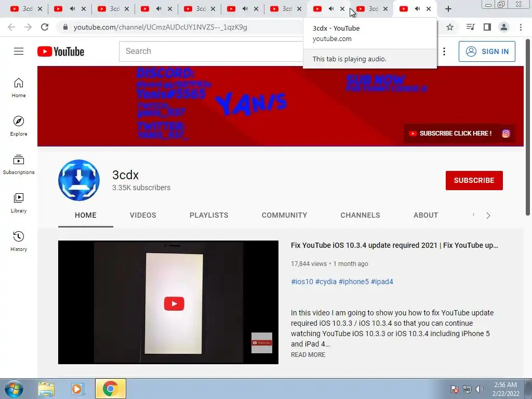The image size is (532, 399).
Task: Click the #cydia hashtag
Action: (326, 282)
